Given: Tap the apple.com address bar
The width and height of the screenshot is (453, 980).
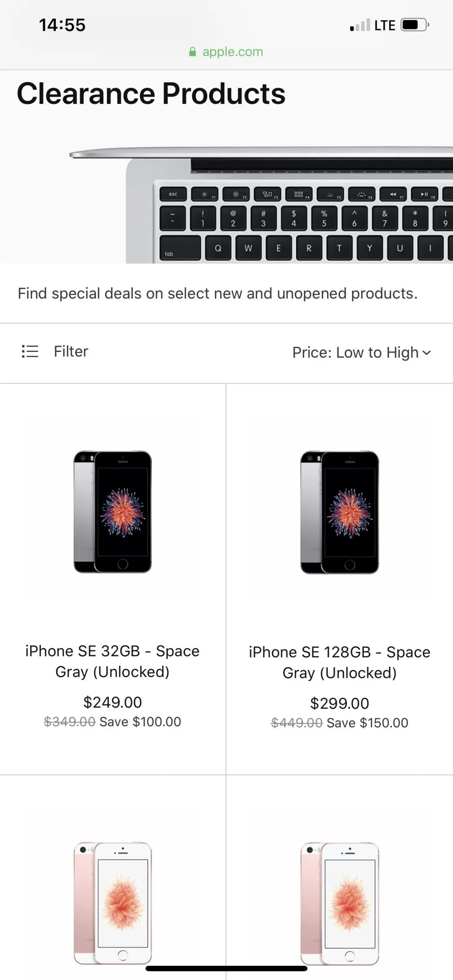Looking at the screenshot, I should click(232, 52).
